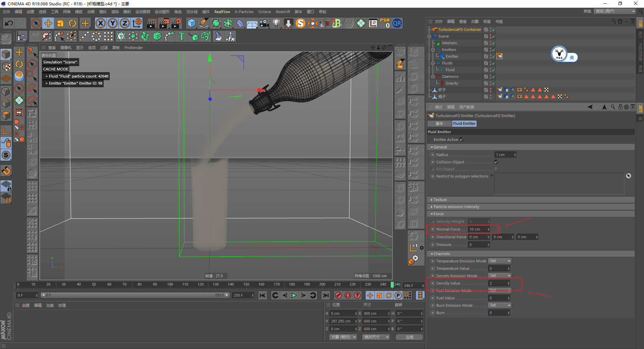Select the Gravity daemon in object tree

[x=451, y=83]
